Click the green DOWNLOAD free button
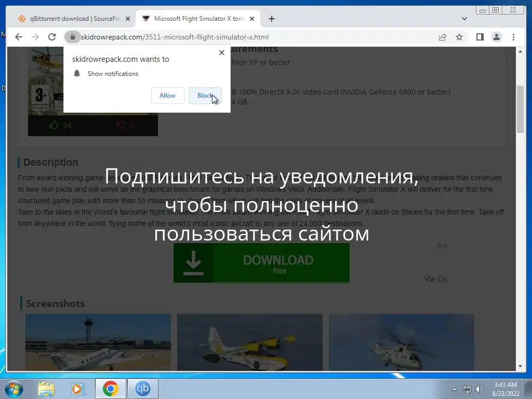This screenshot has width=532, height=399. coord(261,263)
